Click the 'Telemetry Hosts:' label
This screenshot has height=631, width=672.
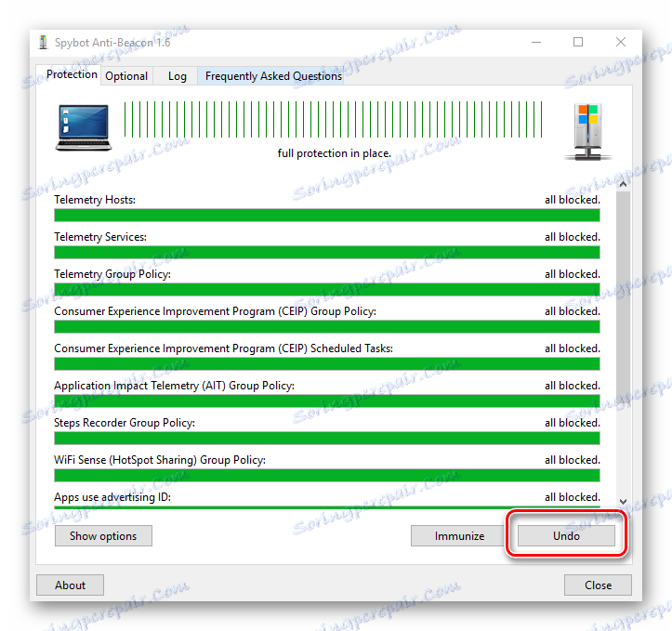point(95,200)
